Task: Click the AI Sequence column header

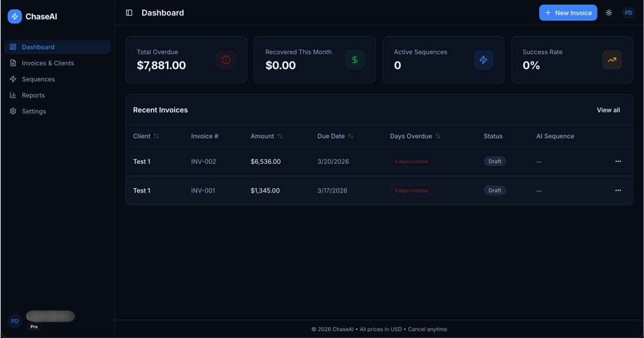Action: point(555,136)
